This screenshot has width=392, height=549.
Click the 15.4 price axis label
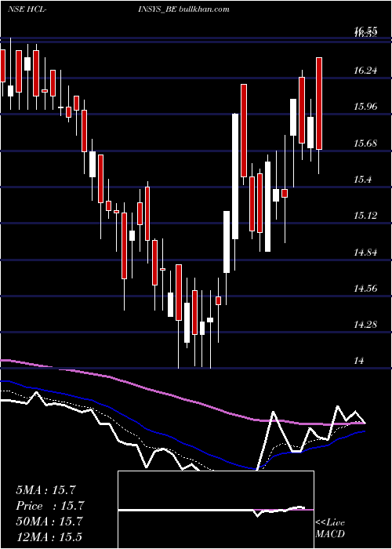pos(362,180)
